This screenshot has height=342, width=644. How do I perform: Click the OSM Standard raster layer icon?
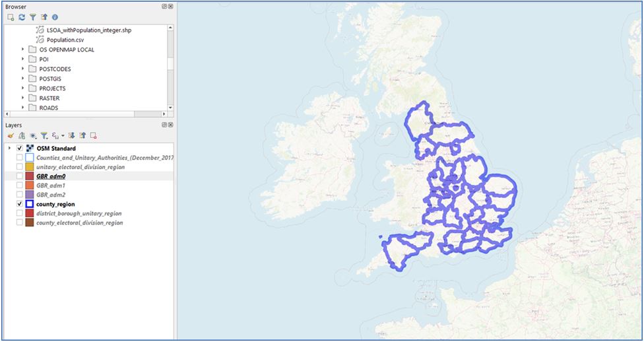[30, 148]
